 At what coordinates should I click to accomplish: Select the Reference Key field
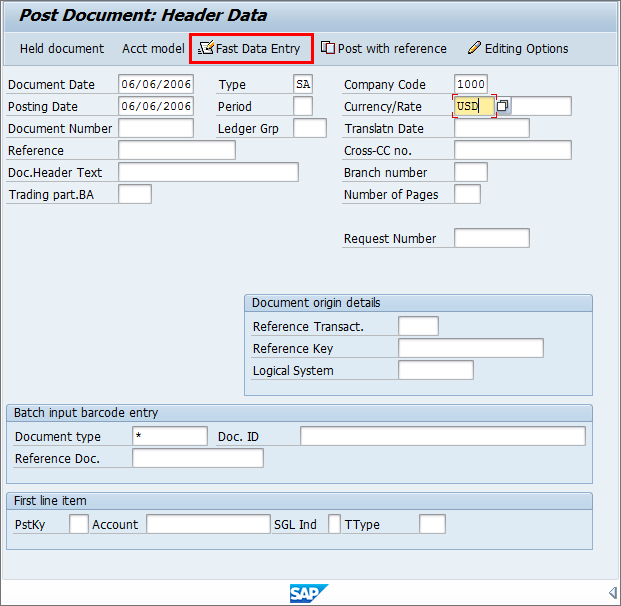[470, 349]
